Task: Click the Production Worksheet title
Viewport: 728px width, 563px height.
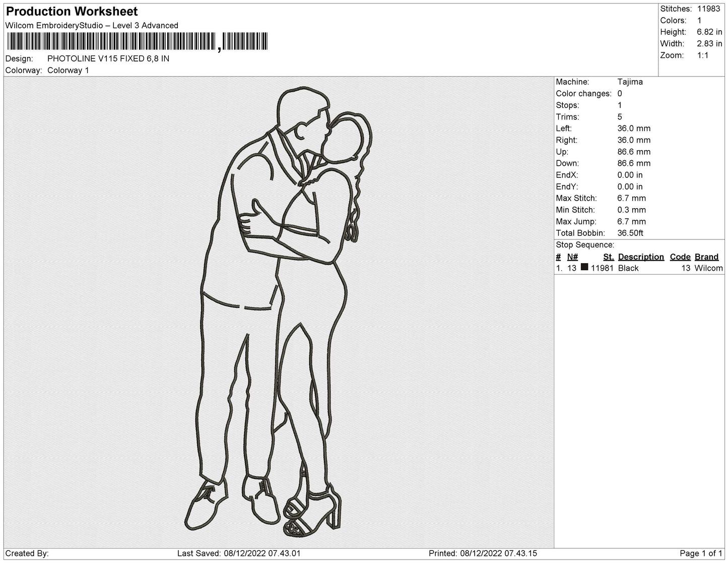Action: pos(72,11)
